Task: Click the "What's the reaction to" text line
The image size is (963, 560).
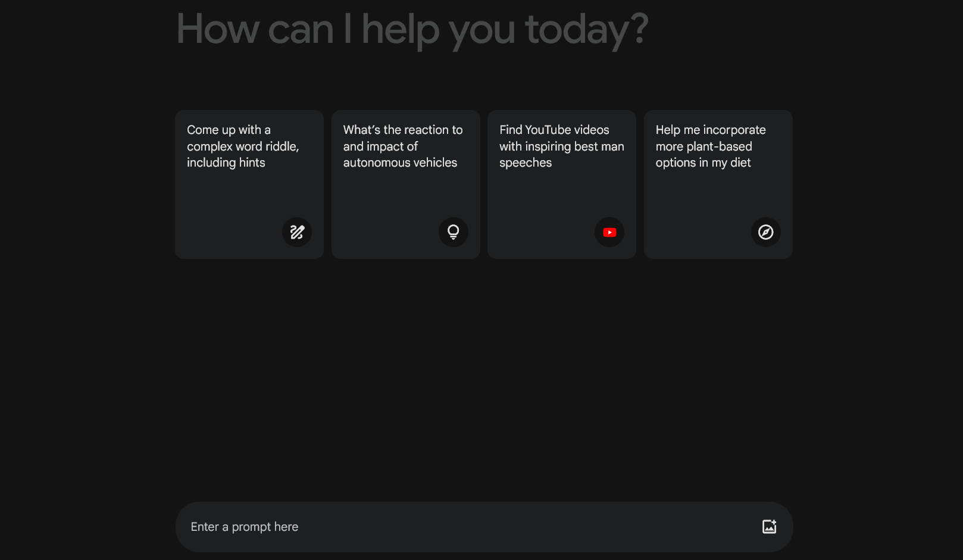Action: point(403,130)
